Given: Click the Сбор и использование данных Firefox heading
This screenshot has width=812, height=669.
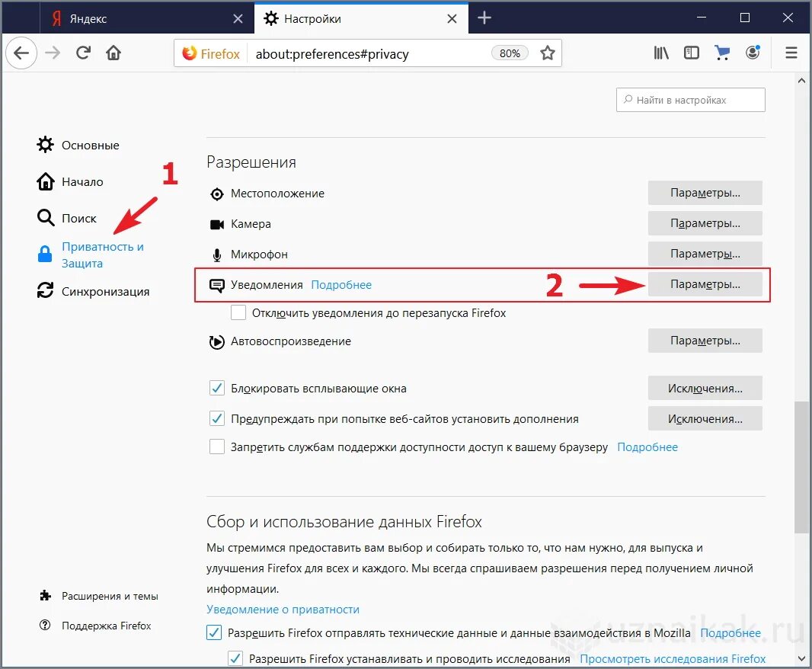Looking at the screenshot, I should click(344, 521).
